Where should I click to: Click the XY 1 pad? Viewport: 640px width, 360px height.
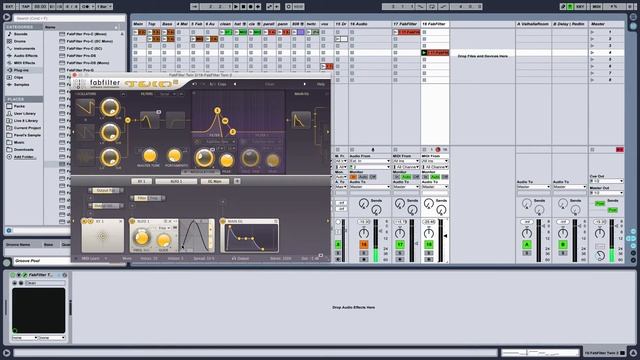(x=102, y=236)
